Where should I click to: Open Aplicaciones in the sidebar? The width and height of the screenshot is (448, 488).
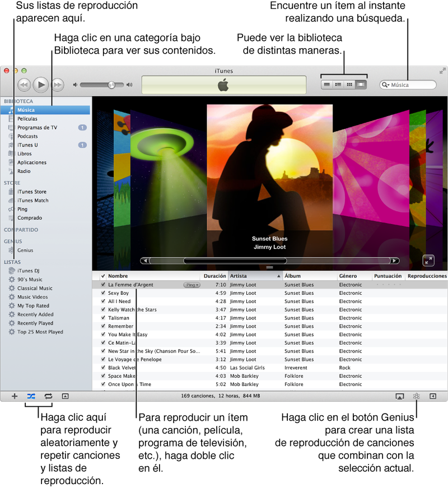32,162
